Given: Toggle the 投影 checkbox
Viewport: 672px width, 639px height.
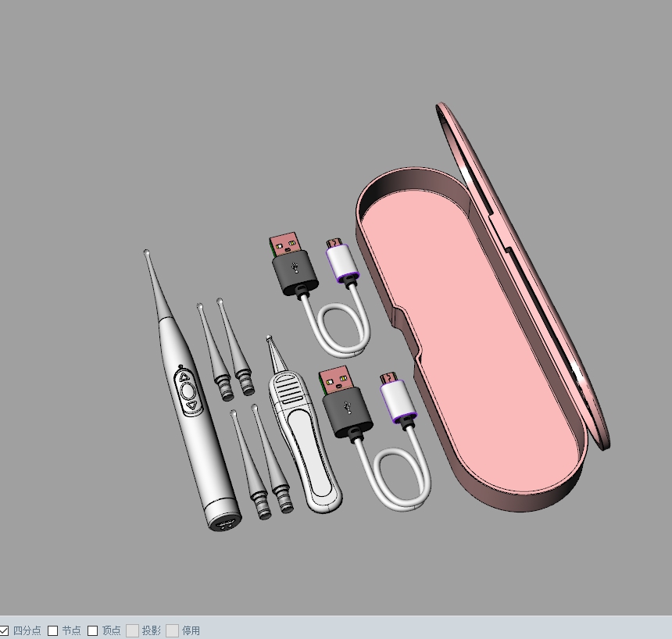Looking at the screenshot, I should [132, 630].
